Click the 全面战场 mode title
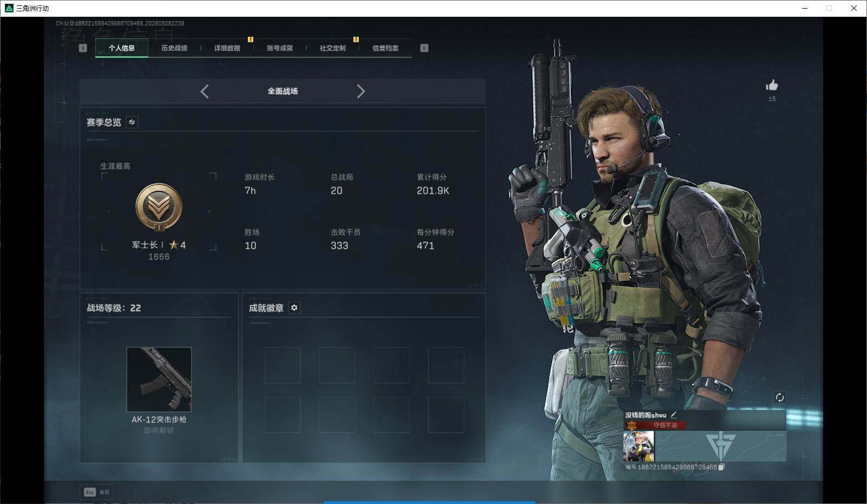Image resolution: width=867 pixels, height=504 pixels. [283, 91]
